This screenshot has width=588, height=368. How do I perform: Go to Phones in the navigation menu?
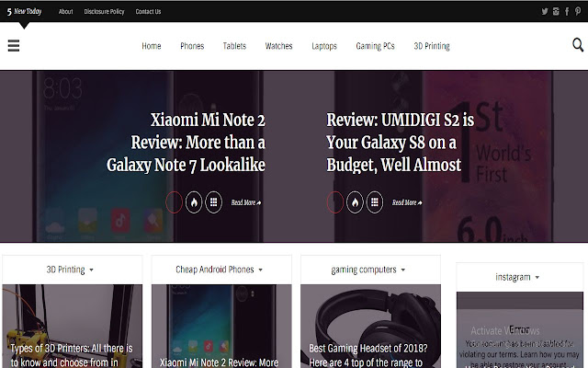192,46
